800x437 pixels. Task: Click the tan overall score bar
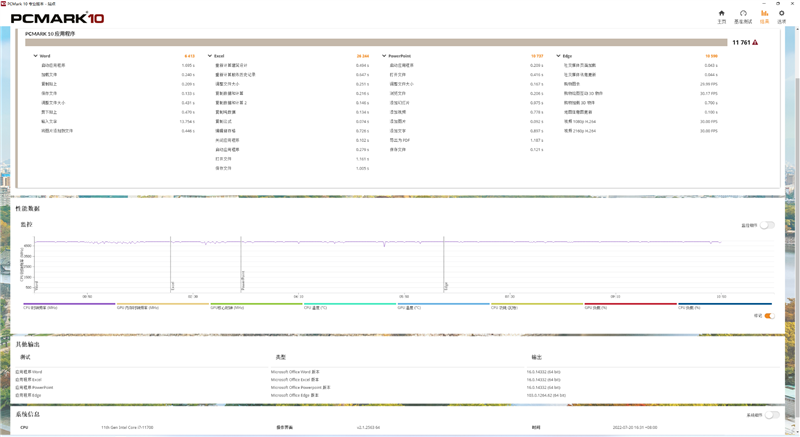376,42
